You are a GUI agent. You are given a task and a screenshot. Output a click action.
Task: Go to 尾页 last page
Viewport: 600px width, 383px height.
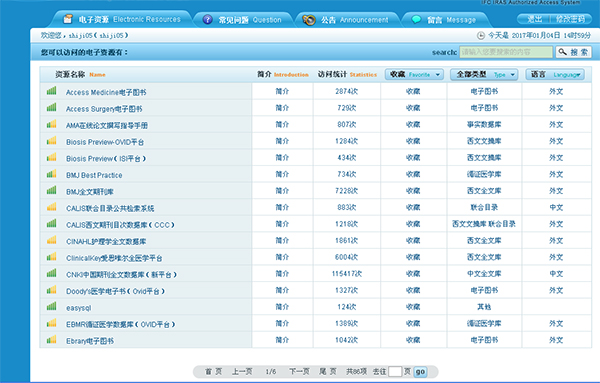pyautogui.click(x=328, y=372)
